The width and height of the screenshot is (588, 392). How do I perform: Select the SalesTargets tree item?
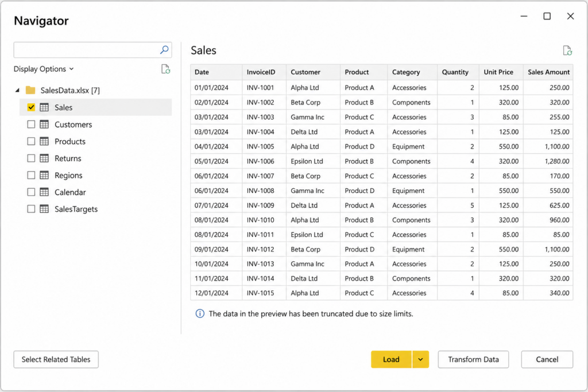(96, 209)
